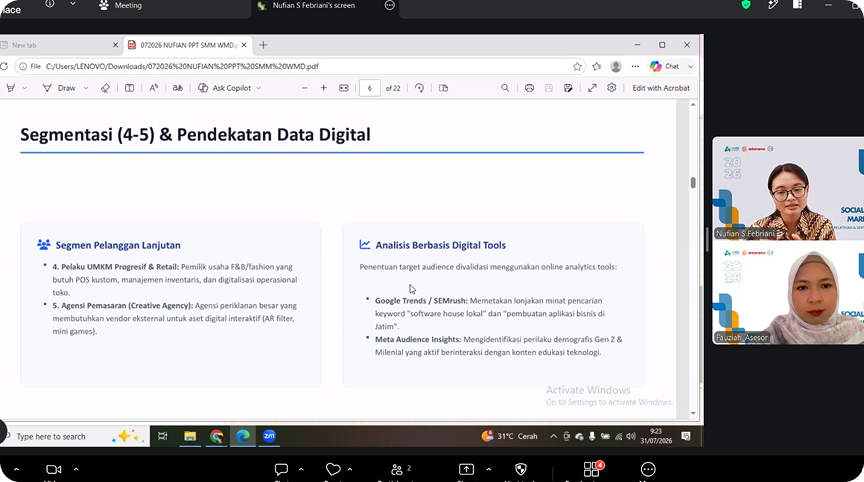Click the Read aloud icon
The image size is (864, 482).
point(154,88)
